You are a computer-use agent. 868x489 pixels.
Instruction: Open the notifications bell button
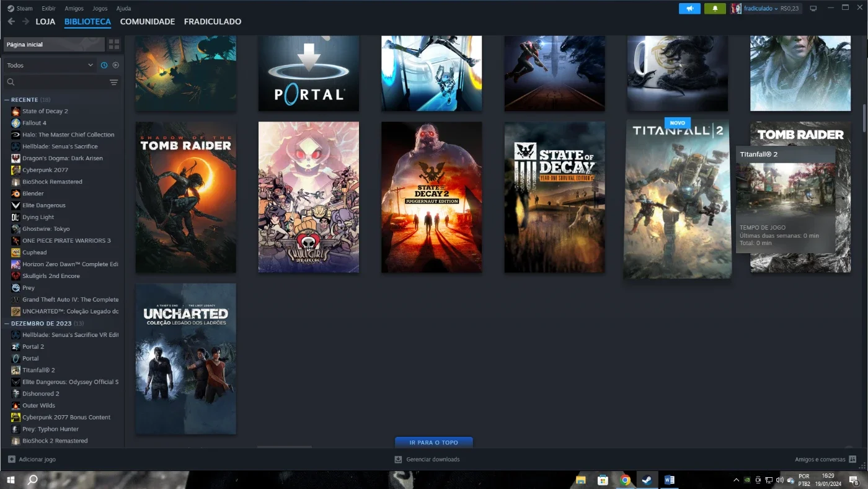[715, 9]
